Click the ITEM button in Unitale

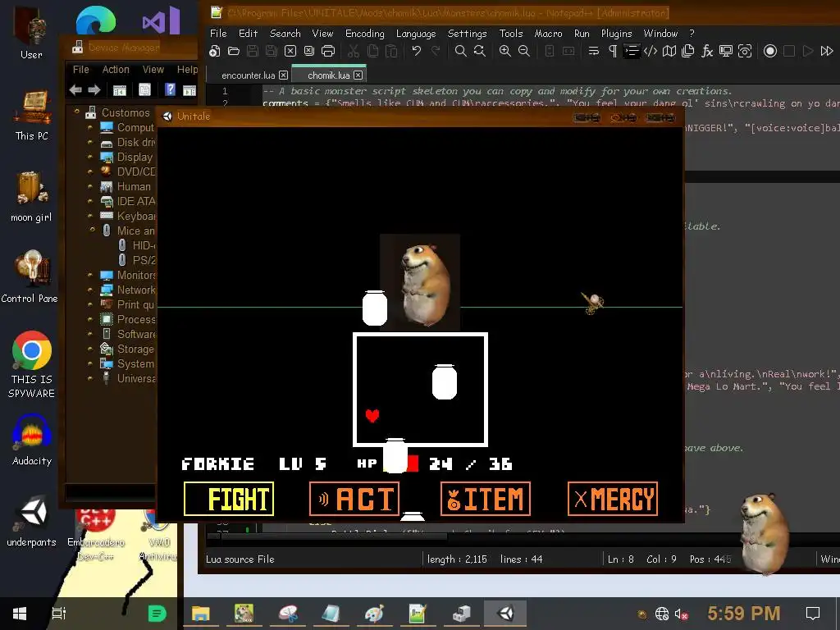click(x=486, y=499)
